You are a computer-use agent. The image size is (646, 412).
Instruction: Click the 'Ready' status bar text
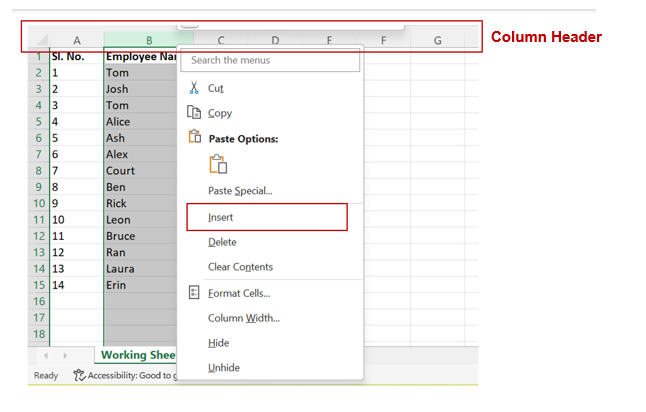click(46, 376)
